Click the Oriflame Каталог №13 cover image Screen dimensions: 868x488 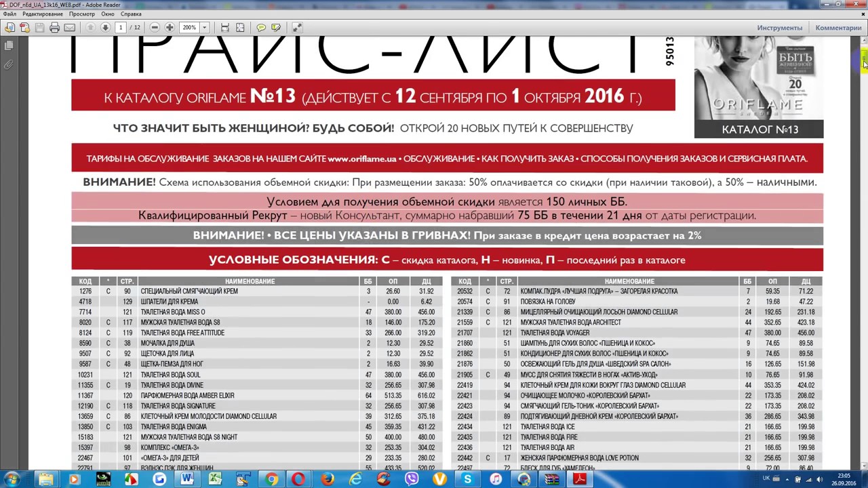coord(759,87)
